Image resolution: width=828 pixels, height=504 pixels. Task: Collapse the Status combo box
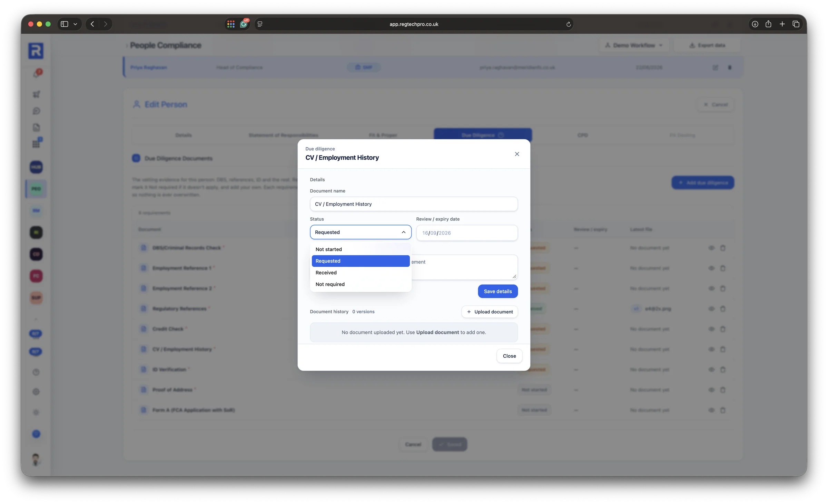(361, 232)
